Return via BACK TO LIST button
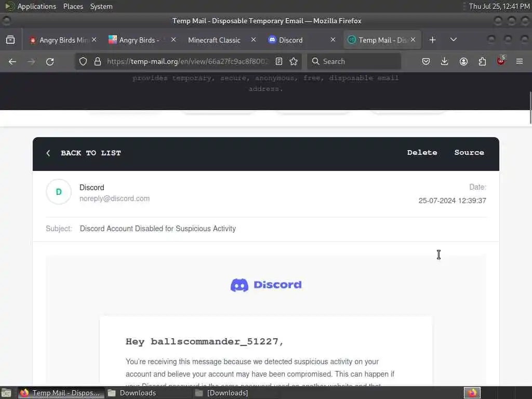The width and height of the screenshot is (532, 399). coord(84,153)
